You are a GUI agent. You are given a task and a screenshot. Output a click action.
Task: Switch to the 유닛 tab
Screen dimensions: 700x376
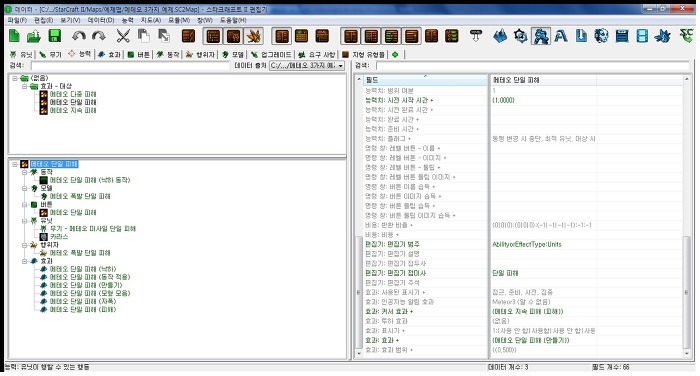tap(21, 54)
